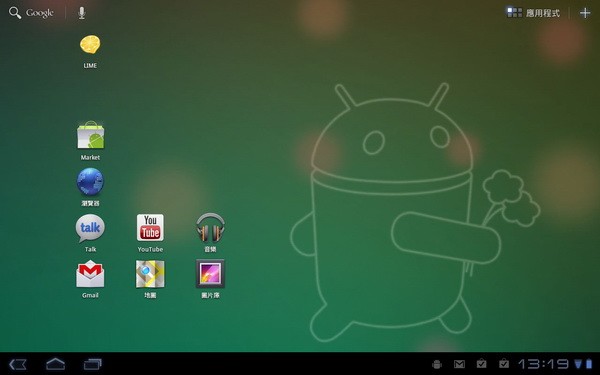Open the Android debug notification icon

coord(437,364)
